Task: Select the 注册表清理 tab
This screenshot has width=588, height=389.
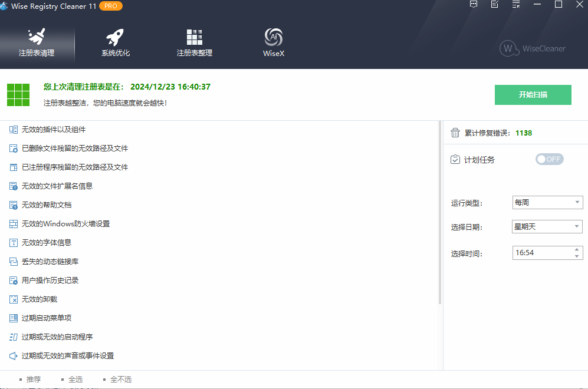Action: [37, 41]
